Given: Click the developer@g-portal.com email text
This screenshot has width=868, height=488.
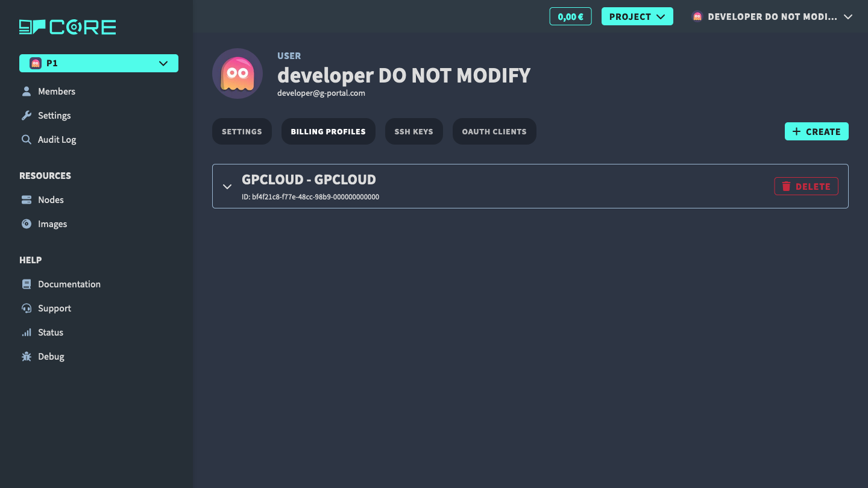Looking at the screenshot, I should [321, 93].
